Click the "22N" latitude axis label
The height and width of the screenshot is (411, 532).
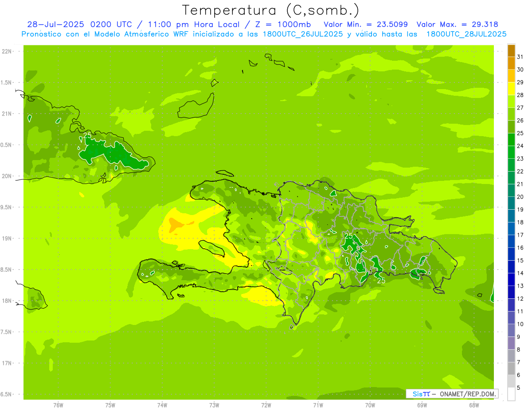pos(7,51)
